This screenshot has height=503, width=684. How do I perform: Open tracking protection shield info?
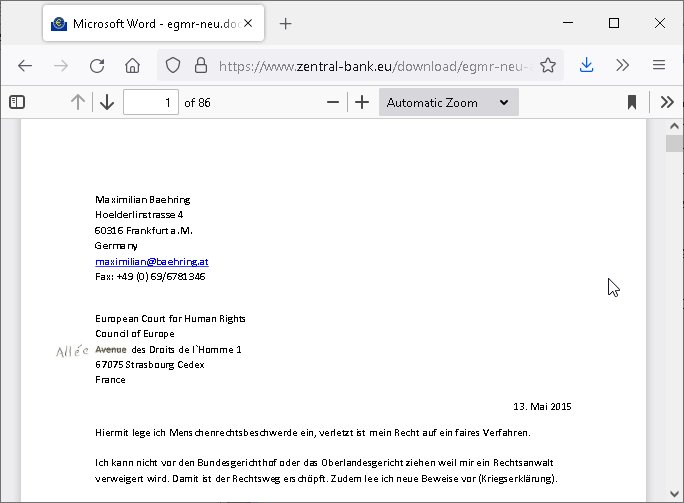pos(173,66)
